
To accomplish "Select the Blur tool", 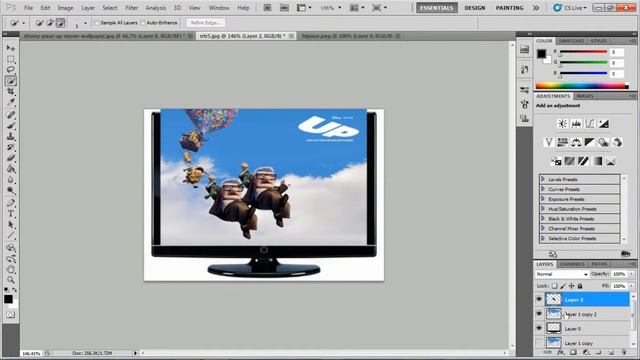I will [11, 180].
